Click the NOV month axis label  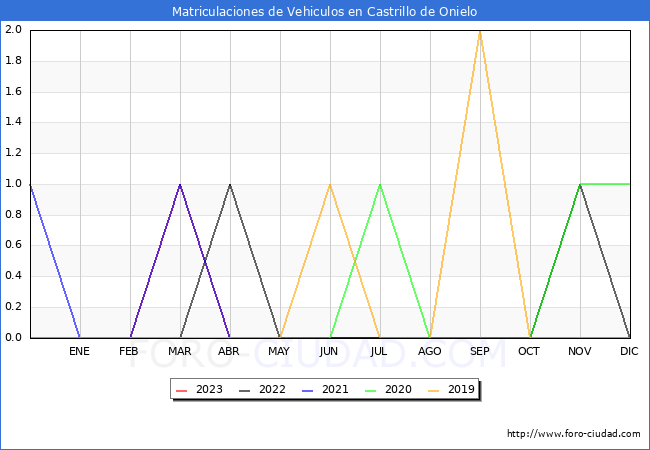pyautogui.click(x=580, y=351)
